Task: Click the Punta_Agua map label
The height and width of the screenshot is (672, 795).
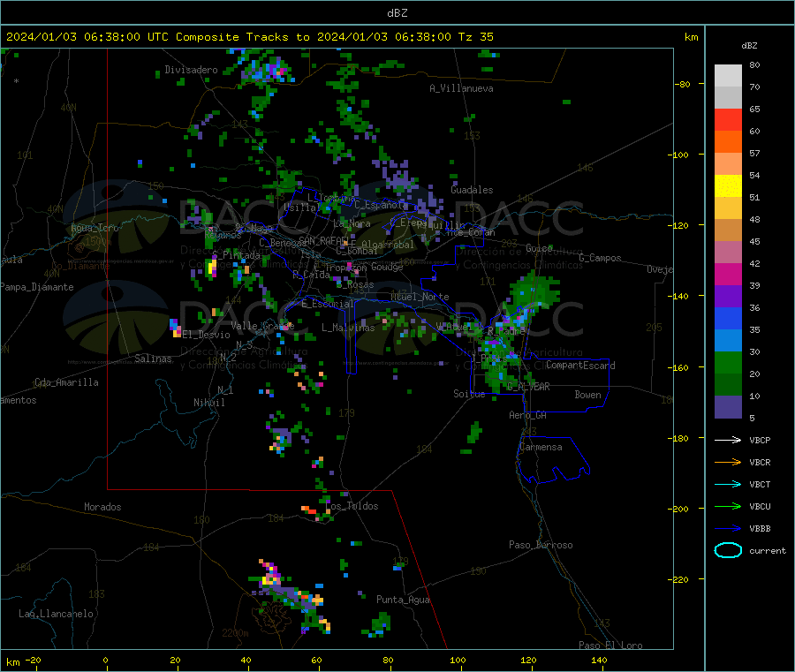Action: (x=403, y=600)
